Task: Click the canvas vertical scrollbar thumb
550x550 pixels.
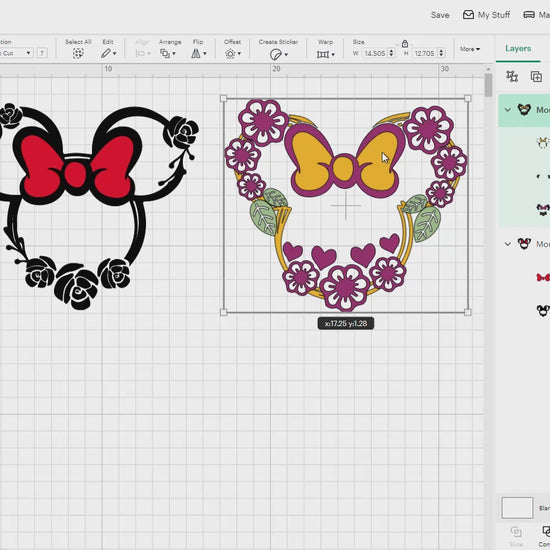Action: [488, 85]
